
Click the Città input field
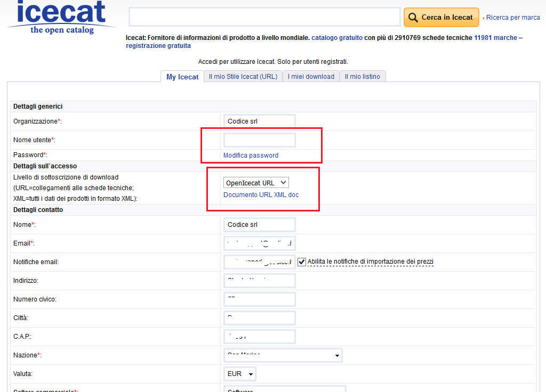[x=260, y=318]
